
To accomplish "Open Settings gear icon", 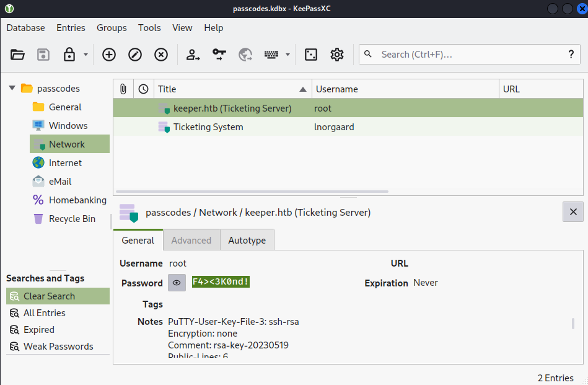I will click(336, 55).
